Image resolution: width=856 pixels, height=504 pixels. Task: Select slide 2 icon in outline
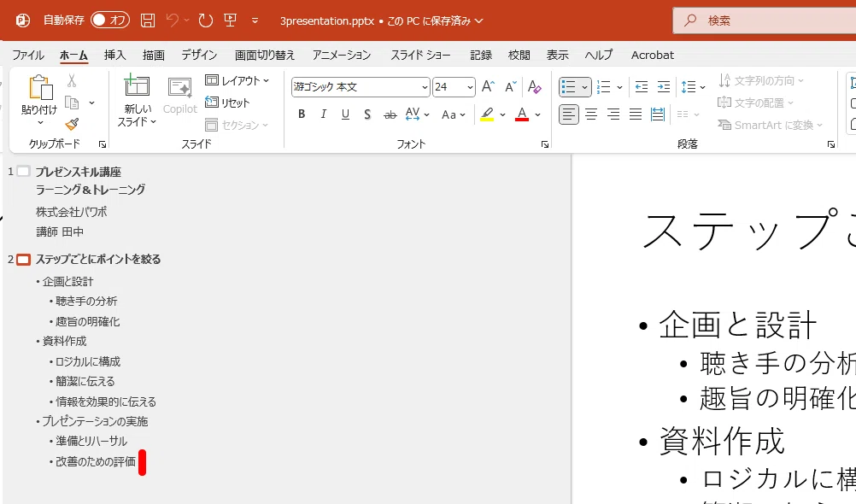pos(23,260)
